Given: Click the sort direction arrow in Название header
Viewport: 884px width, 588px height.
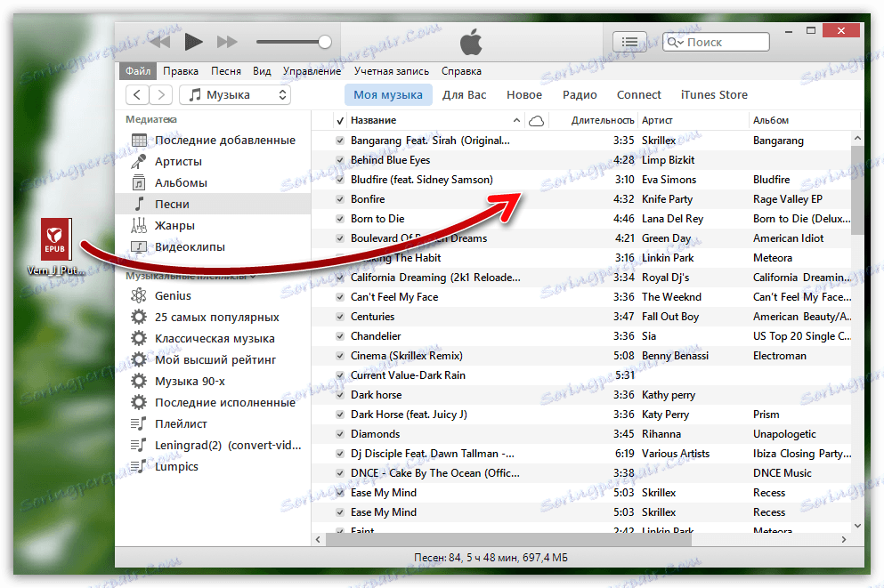Looking at the screenshot, I should (x=516, y=120).
